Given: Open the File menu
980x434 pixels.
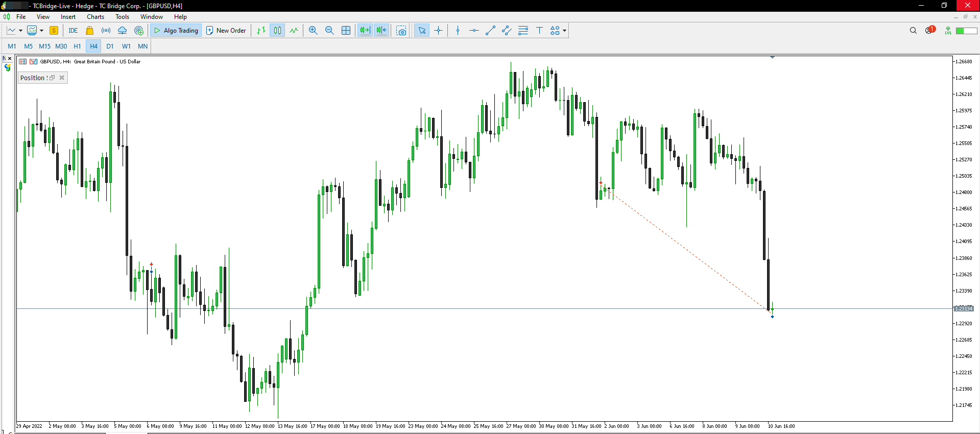Looking at the screenshot, I should [21, 17].
